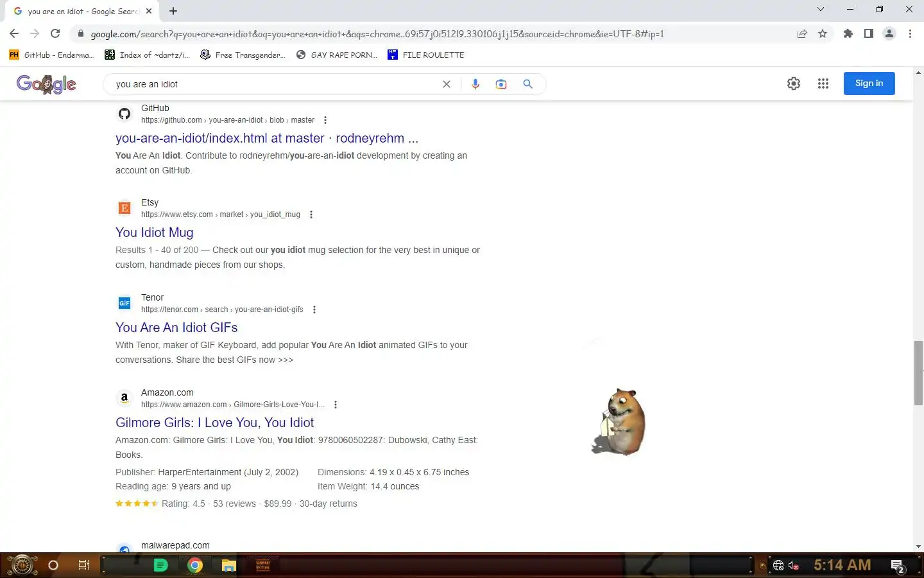Open you-are-an-idiot/index.html GitHub result

point(267,138)
